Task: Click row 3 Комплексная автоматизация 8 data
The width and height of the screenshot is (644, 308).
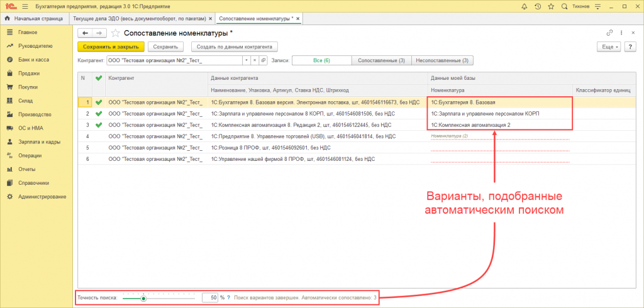Action: [318, 125]
